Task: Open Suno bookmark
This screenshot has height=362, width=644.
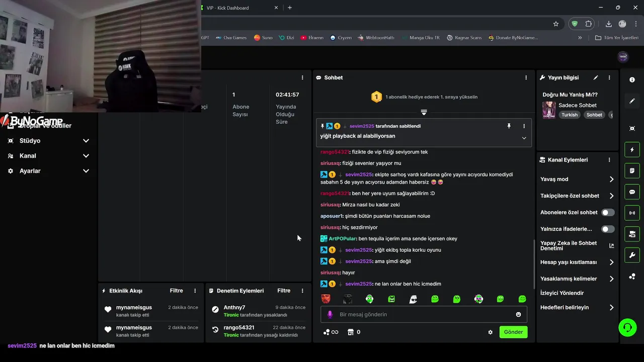Action: (x=263, y=38)
